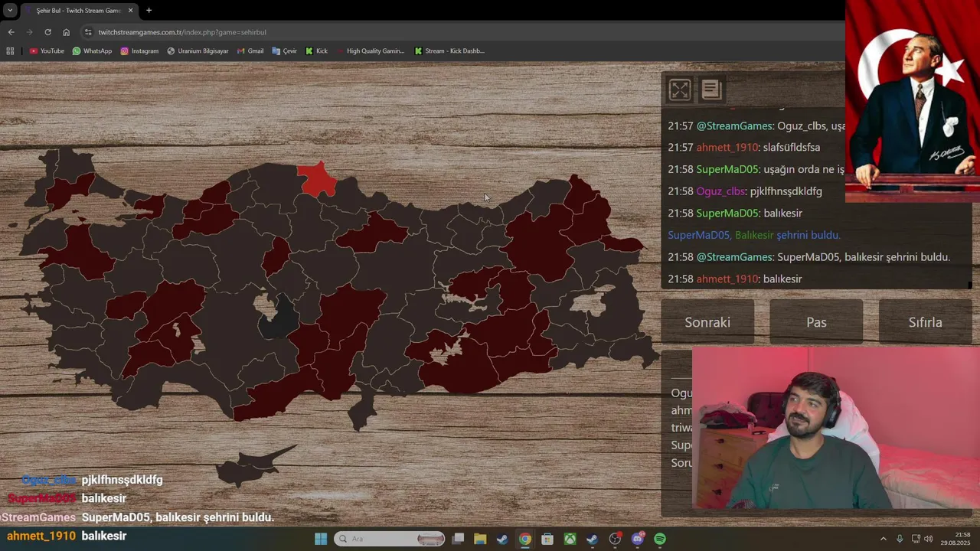The width and height of the screenshot is (980, 551).
Task: Open Spotify from the taskbar
Action: tap(660, 539)
